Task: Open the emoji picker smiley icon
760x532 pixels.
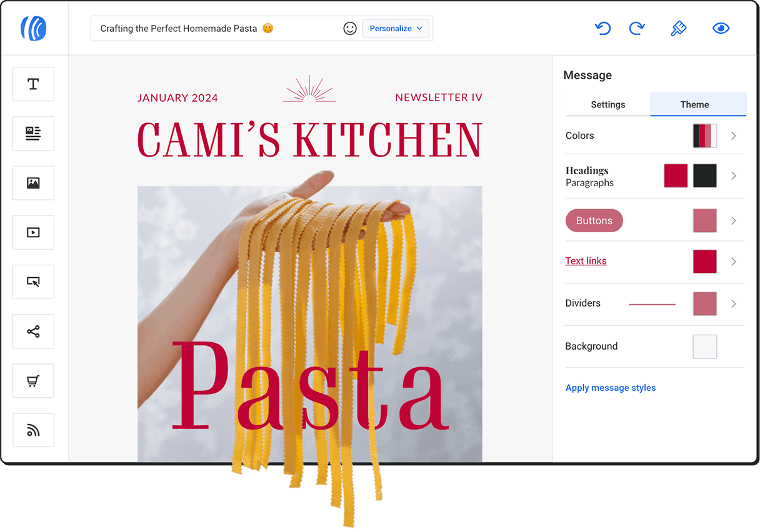Action: [350, 28]
